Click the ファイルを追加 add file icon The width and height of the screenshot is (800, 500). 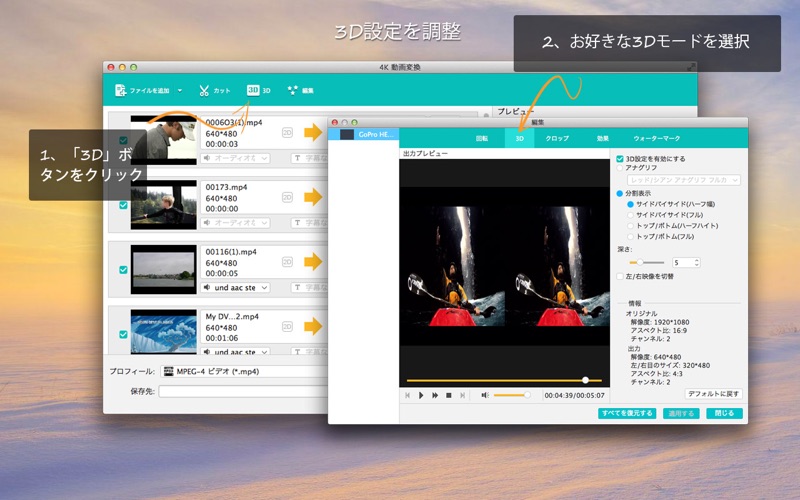coord(120,90)
